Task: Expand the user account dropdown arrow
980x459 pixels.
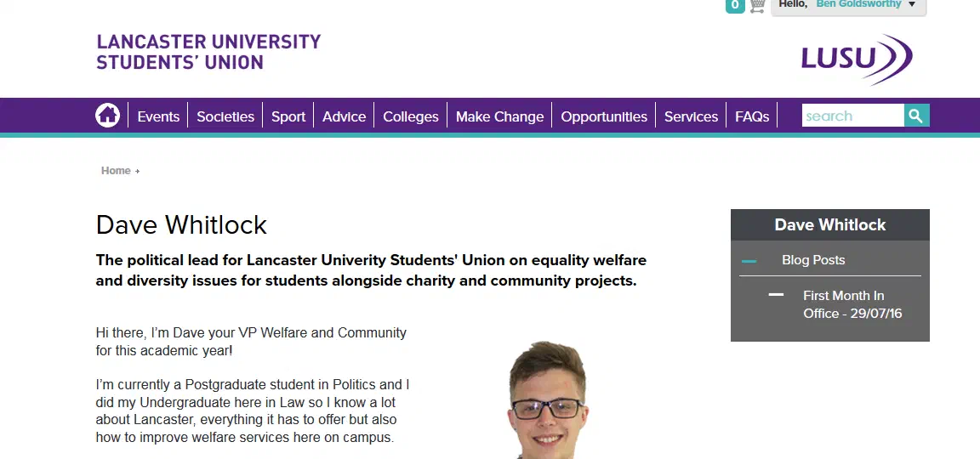Action: (x=912, y=5)
